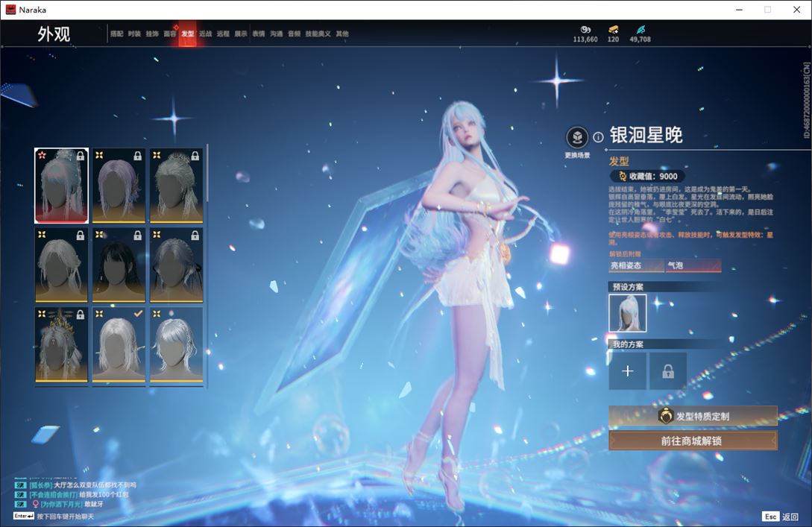Select the black hair hairstyle
This screenshot has width=812, height=527.
coord(119,265)
